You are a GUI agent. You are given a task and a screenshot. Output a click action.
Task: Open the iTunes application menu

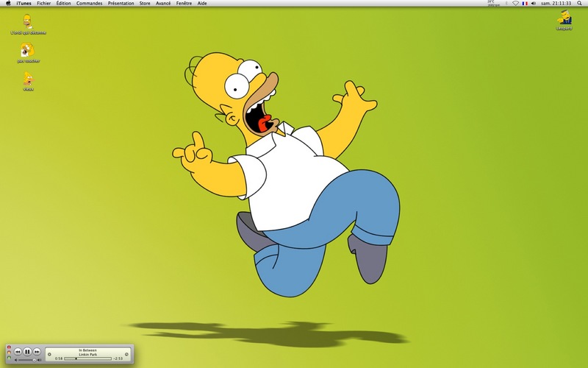coord(24,3)
